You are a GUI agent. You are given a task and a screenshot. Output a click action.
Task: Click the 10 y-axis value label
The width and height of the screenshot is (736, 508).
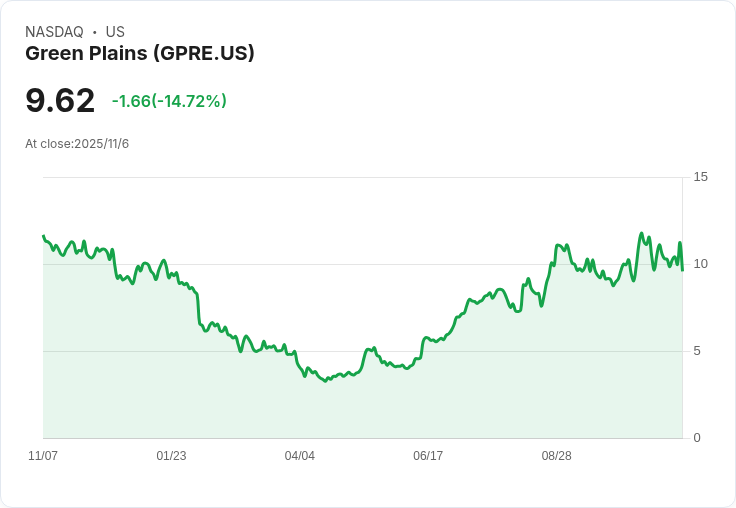click(x=700, y=264)
